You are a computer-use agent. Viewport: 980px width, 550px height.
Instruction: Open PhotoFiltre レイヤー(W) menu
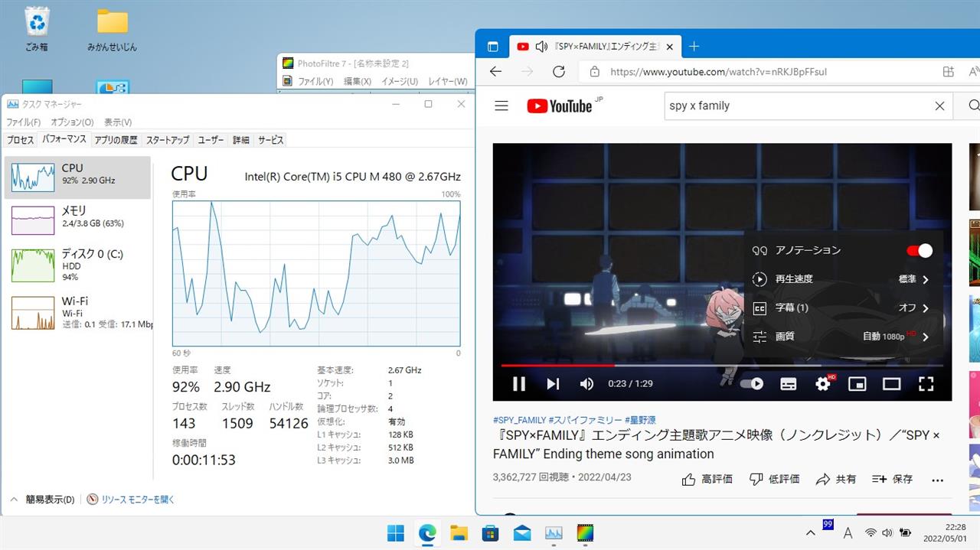point(447,81)
